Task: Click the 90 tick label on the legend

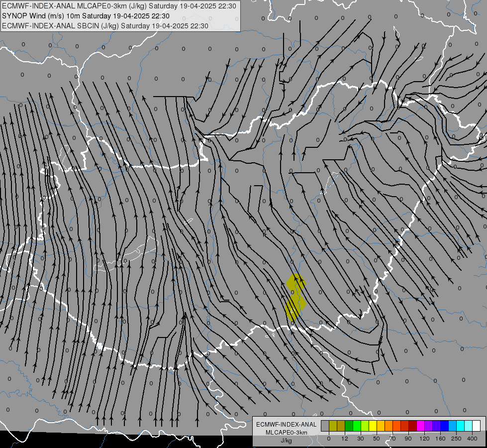Action: 408,439
